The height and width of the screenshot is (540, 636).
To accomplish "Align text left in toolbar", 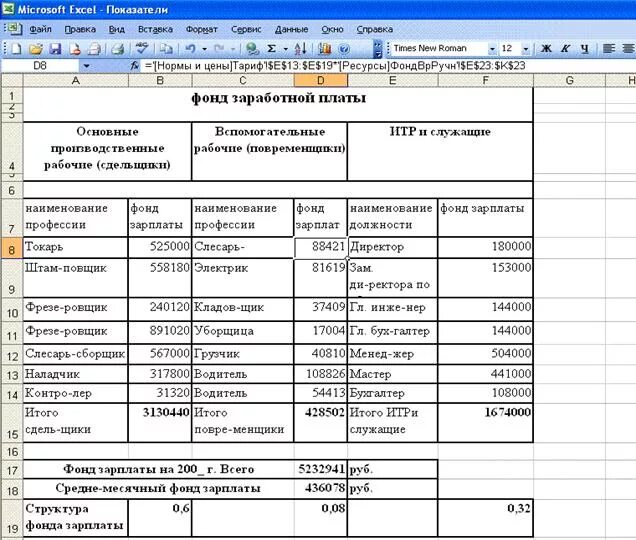I will click(608, 49).
